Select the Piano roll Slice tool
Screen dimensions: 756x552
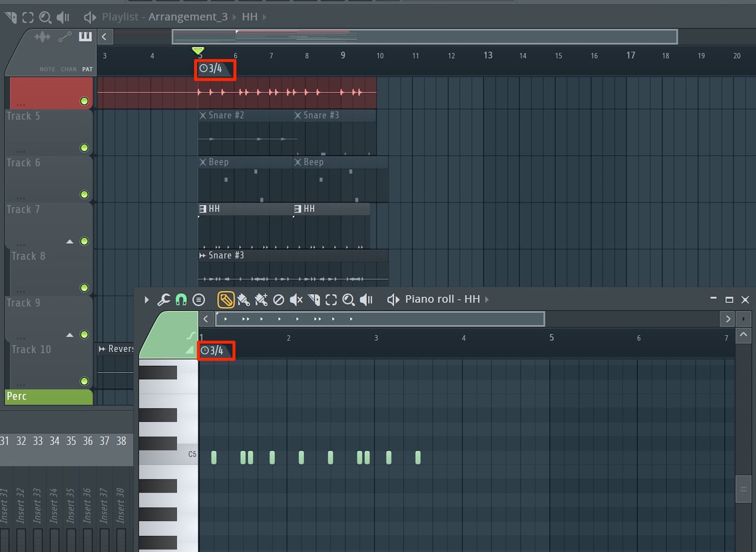click(x=314, y=300)
